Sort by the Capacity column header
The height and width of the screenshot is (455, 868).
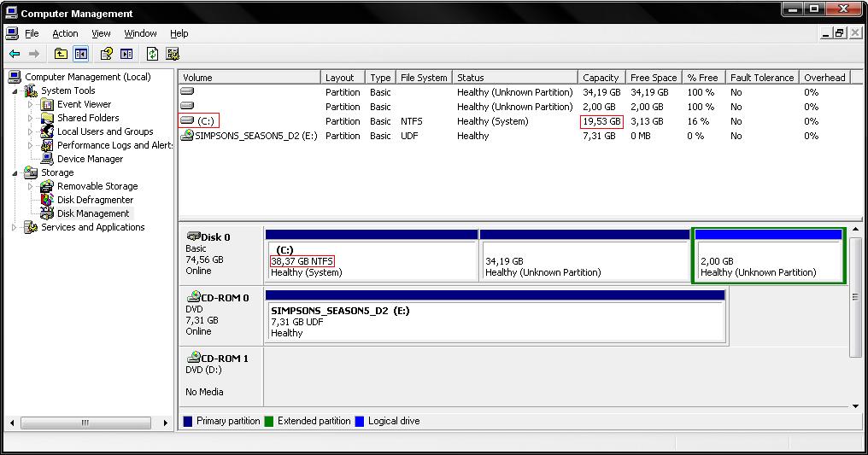tap(601, 78)
